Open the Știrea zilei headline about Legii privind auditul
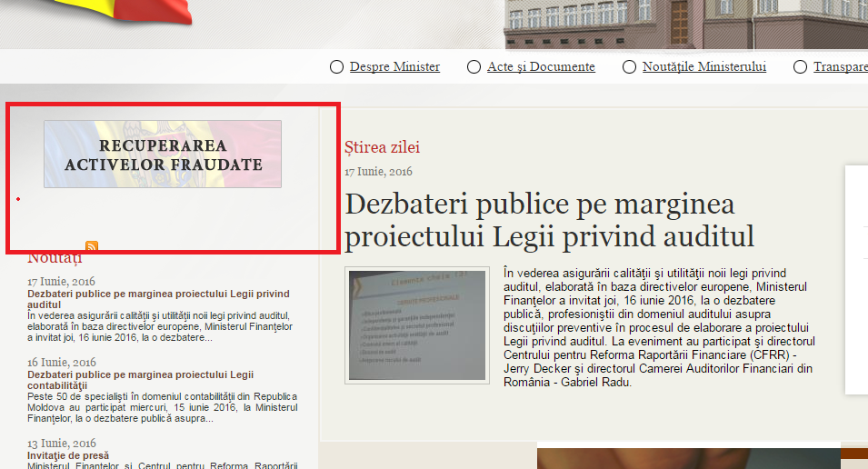This screenshot has width=868, height=469. pyautogui.click(x=549, y=220)
